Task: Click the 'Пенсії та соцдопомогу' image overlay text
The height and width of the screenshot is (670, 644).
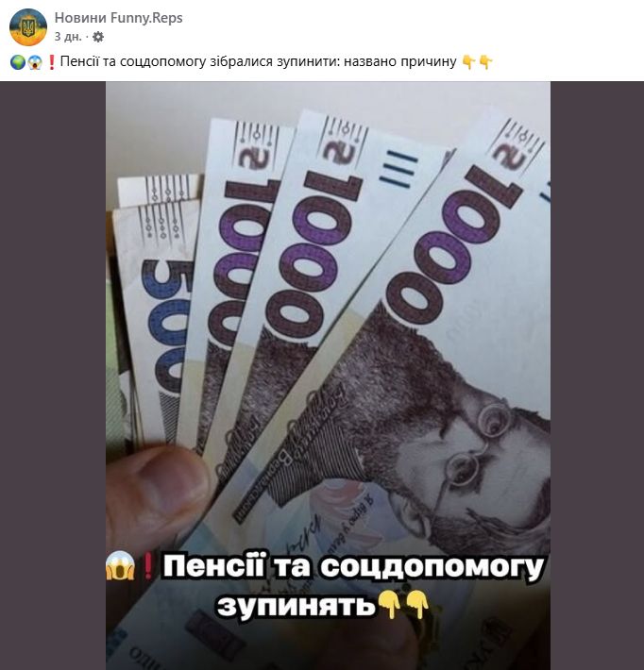Action: pyautogui.click(x=353, y=567)
